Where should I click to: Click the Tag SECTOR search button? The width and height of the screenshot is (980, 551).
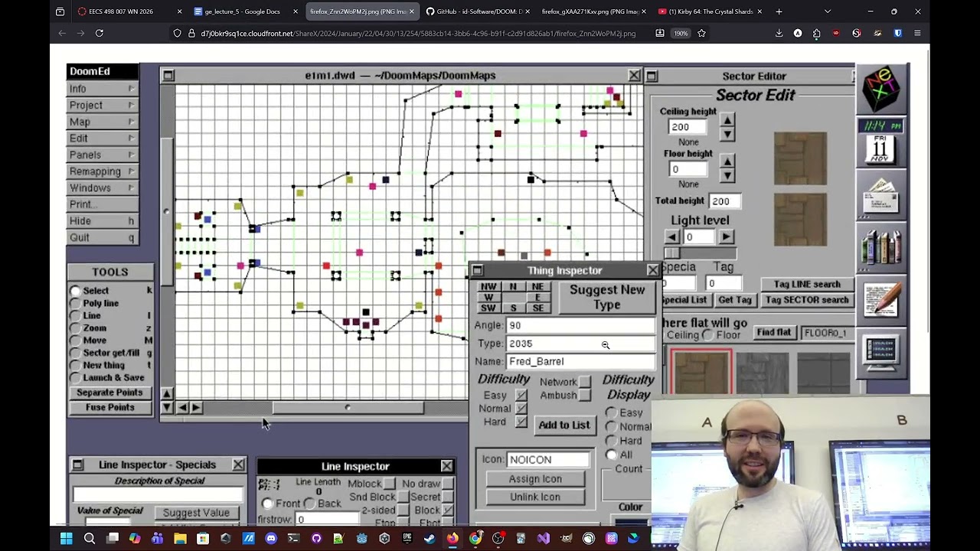(807, 300)
